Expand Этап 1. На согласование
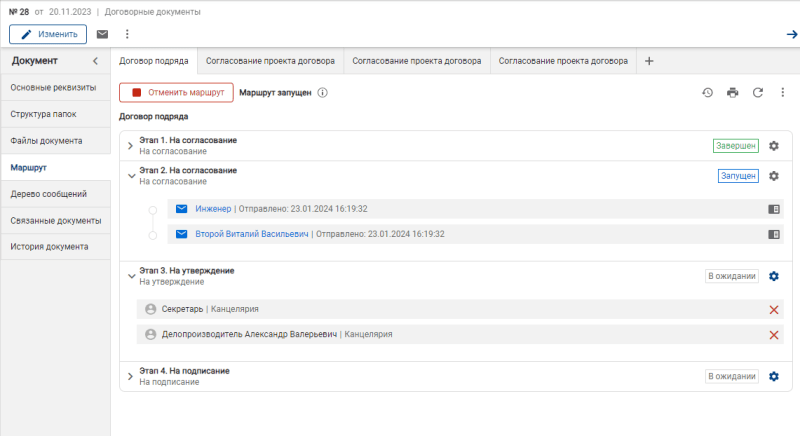The height and width of the screenshot is (436, 800). pos(130,146)
